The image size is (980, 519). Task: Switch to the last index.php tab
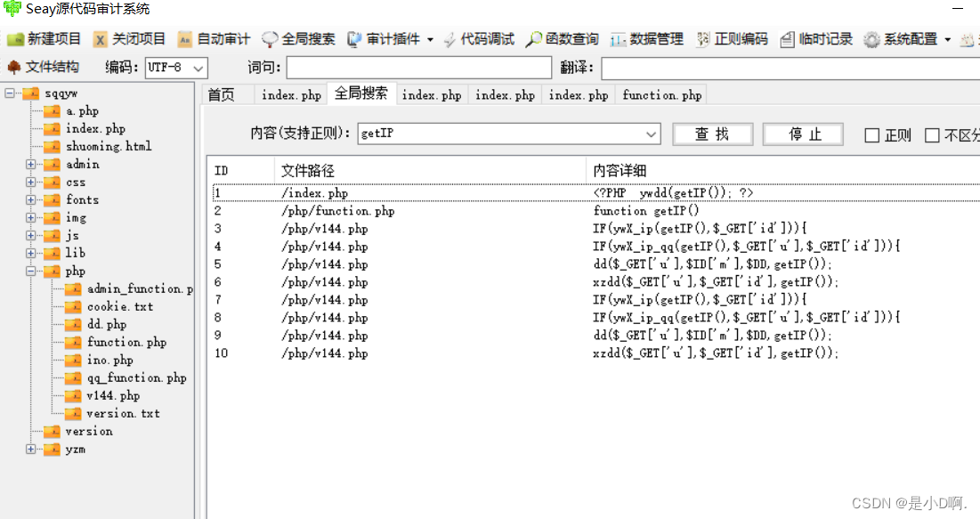(579, 94)
